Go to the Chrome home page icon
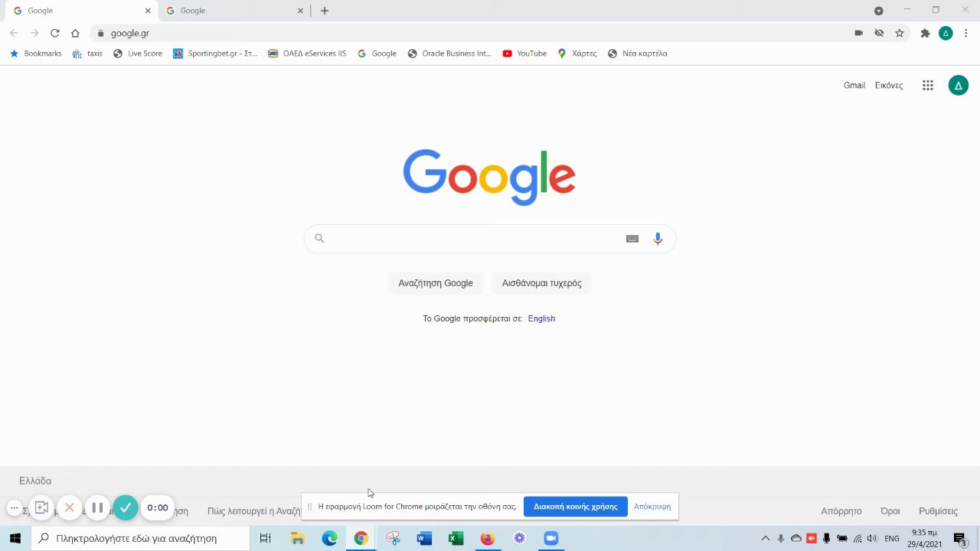The image size is (980, 551). (x=75, y=33)
